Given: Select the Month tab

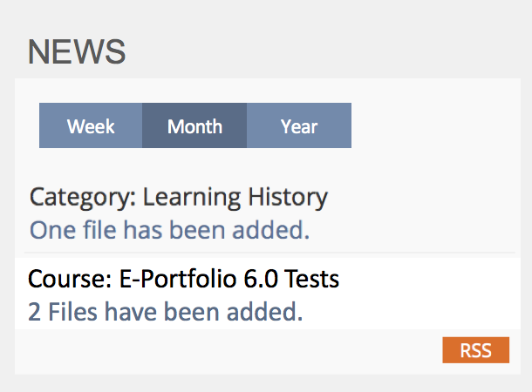Looking at the screenshot, I should pyautogui.click(x=194, y=126).
